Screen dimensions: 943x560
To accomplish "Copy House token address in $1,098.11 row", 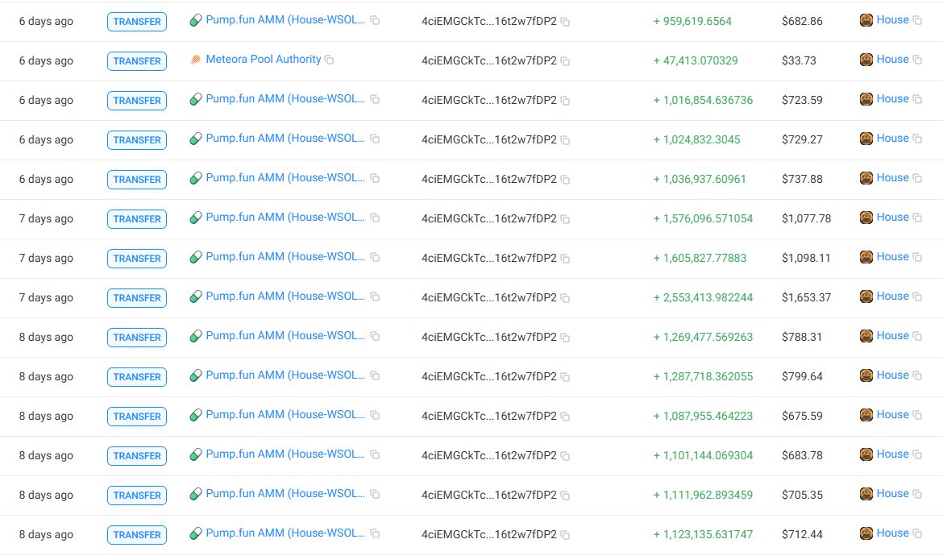I will (x=917, y=258).
